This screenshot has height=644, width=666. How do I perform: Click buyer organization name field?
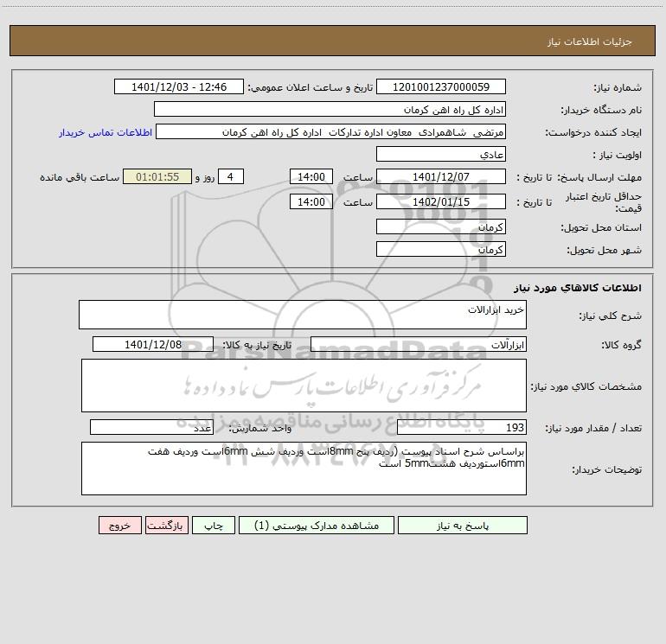click(330, 110)
